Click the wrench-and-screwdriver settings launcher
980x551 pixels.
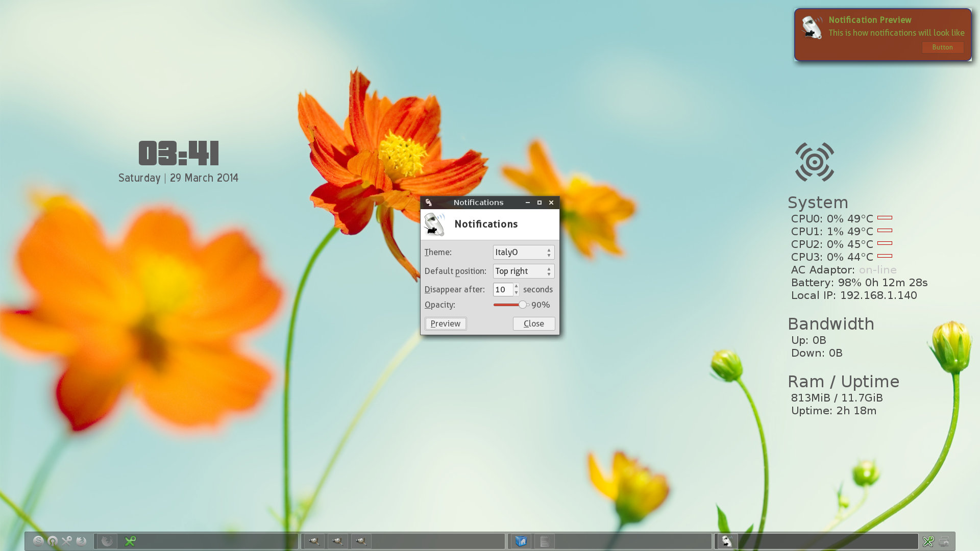pyautogui.click(x=67, y=541)
